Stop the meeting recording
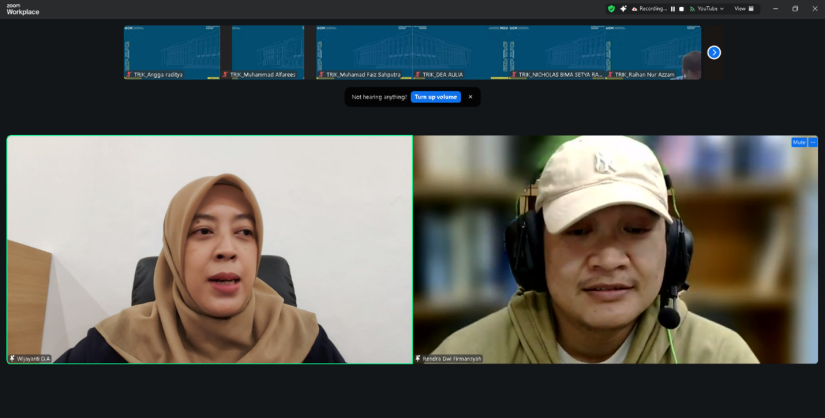 682,9
